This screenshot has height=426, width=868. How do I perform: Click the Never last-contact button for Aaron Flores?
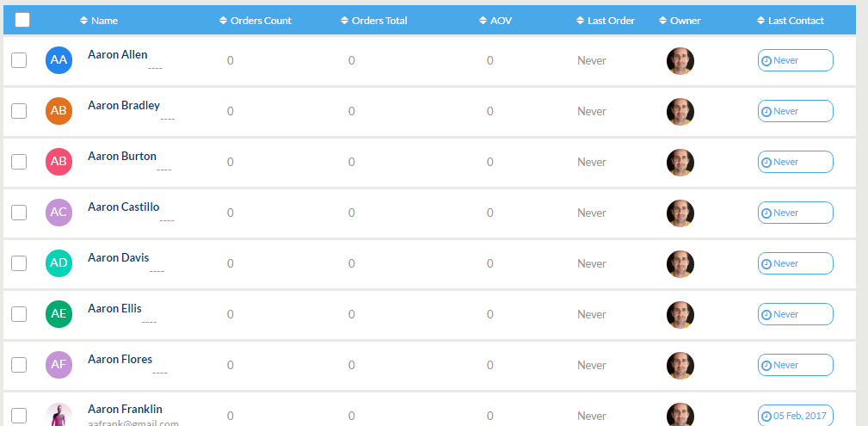coord(795,365)
